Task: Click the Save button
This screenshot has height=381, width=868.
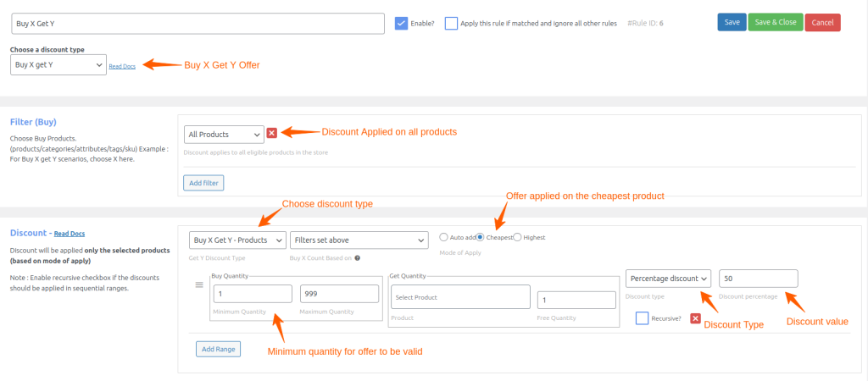Action: (732, 22)
